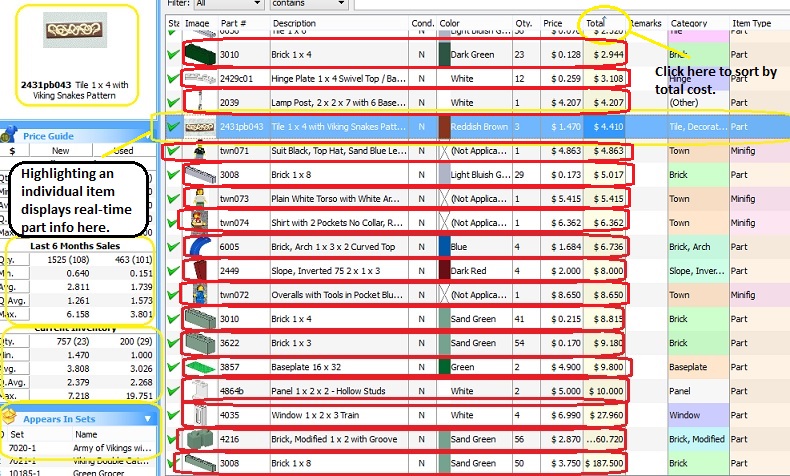790x476 pixels.
Task: Click the Price Guide panel icon
Action: pos(9,135)
